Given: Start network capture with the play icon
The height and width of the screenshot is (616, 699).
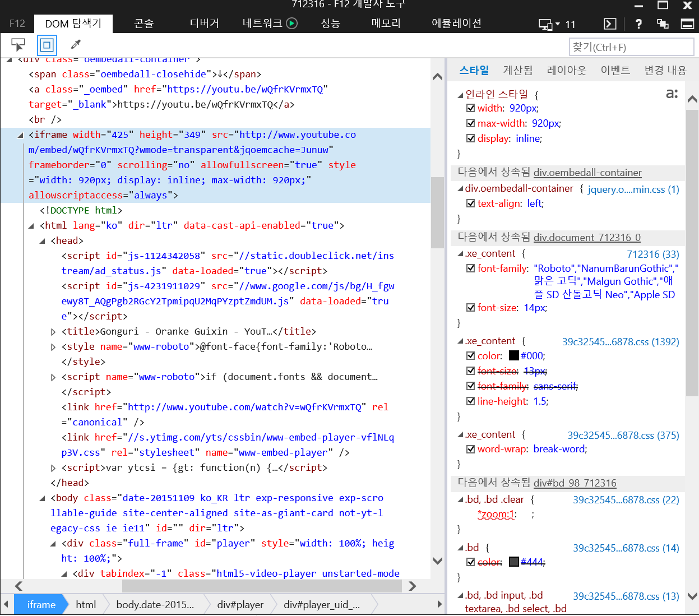Looking at the screenshot, I should coord(291,24).
